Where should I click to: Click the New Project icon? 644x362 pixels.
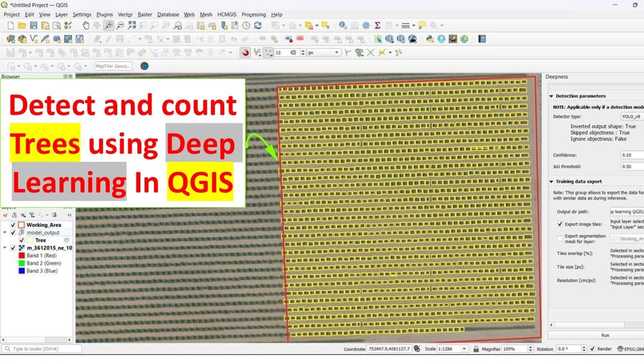pos(10,25)
